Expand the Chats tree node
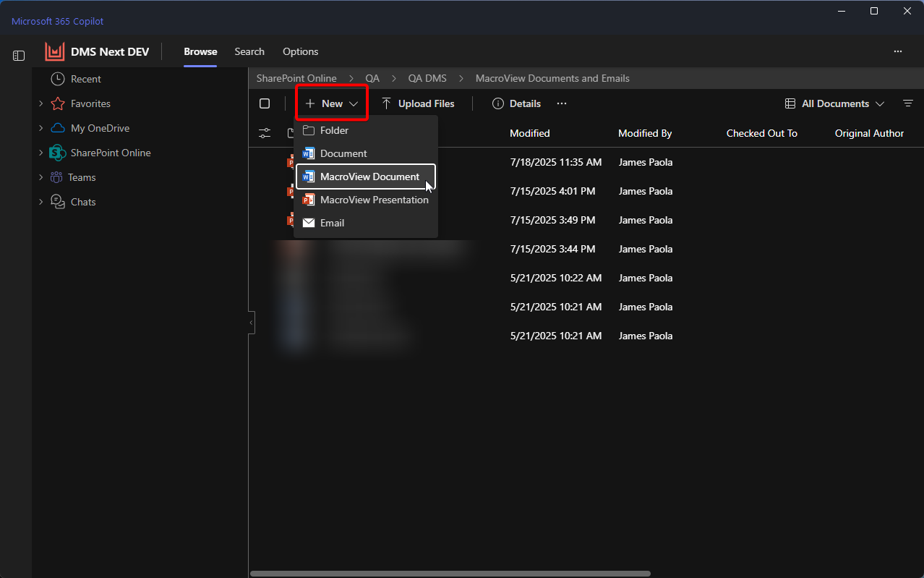The width and height of the screenshot is (924, 578). (41, 202)
